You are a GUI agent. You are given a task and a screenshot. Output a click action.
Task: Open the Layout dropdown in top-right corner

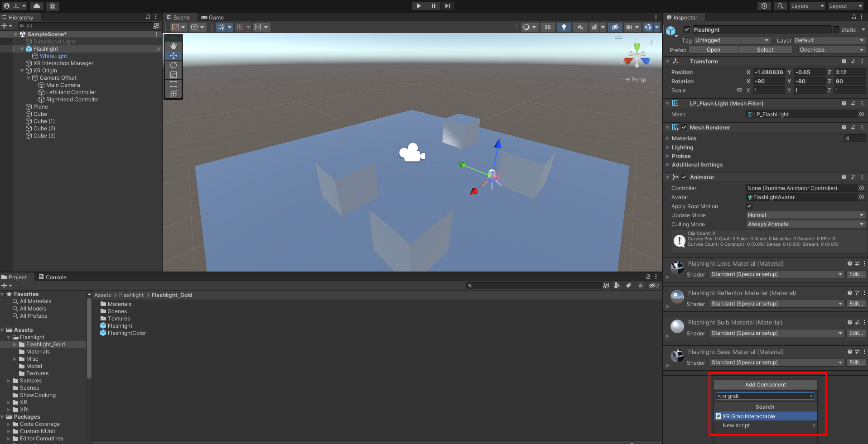pos(845,6)
